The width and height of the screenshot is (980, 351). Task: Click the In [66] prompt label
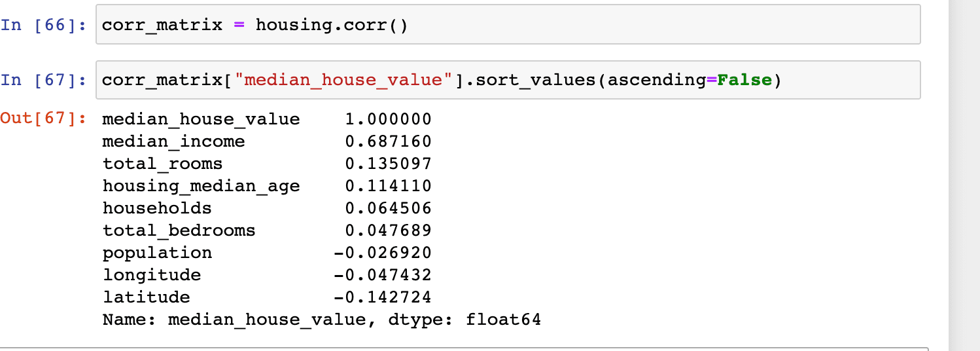pos(43,26)
